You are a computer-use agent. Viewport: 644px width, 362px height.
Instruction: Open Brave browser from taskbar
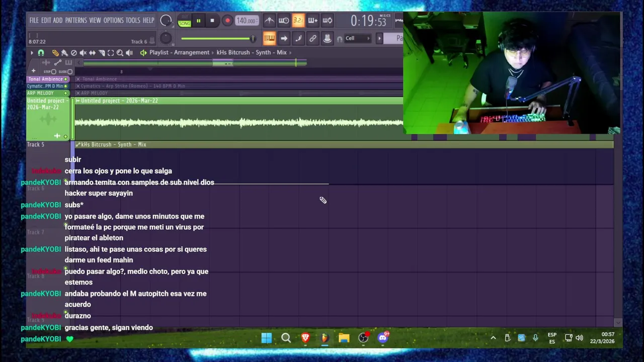(305, 338)
